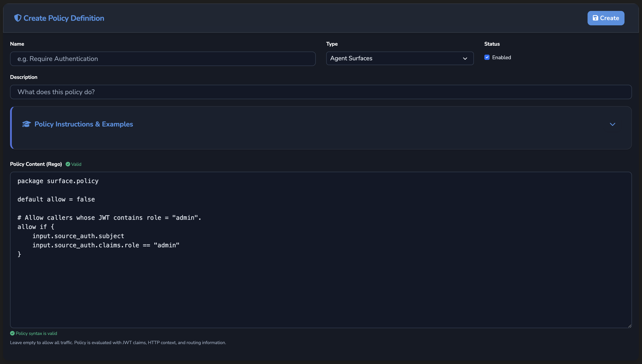The height and width of the screenshot is (364, 642).
Task: Click the 'Enabled' label text
Action: 501,57
